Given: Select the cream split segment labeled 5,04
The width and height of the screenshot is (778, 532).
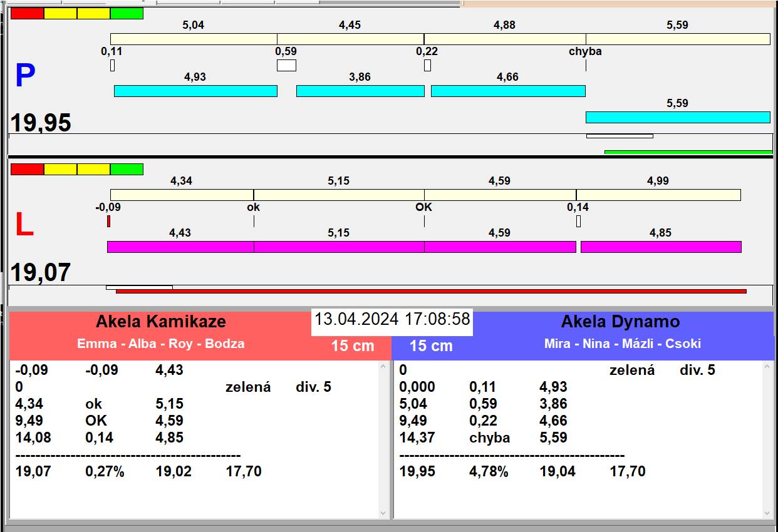Looking at the screenshot, I should tap(194, 39).
